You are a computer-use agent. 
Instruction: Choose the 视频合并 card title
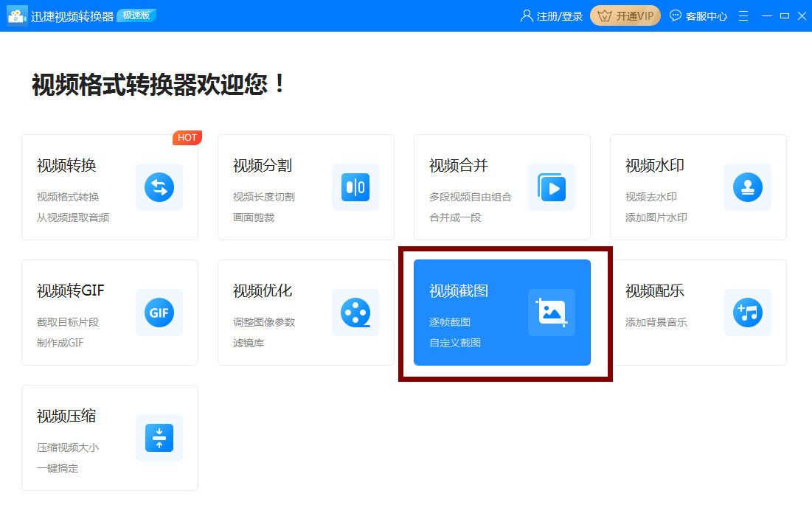tap(459, 166)
